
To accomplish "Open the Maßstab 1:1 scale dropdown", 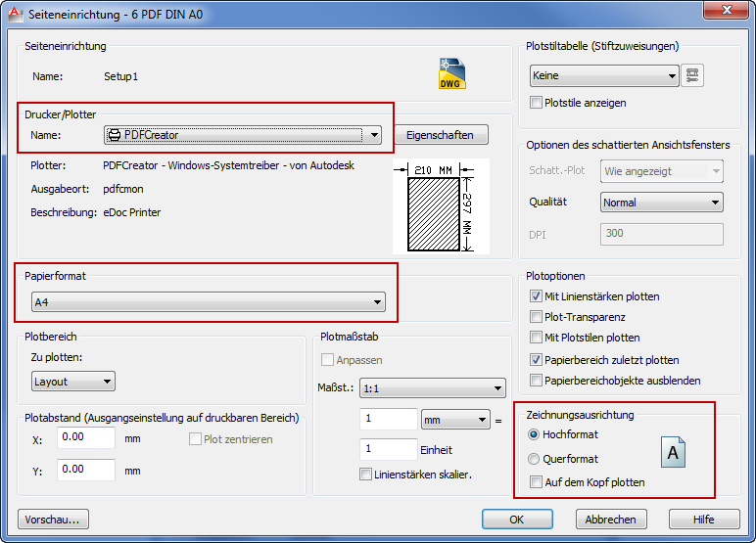I will 432,388.
